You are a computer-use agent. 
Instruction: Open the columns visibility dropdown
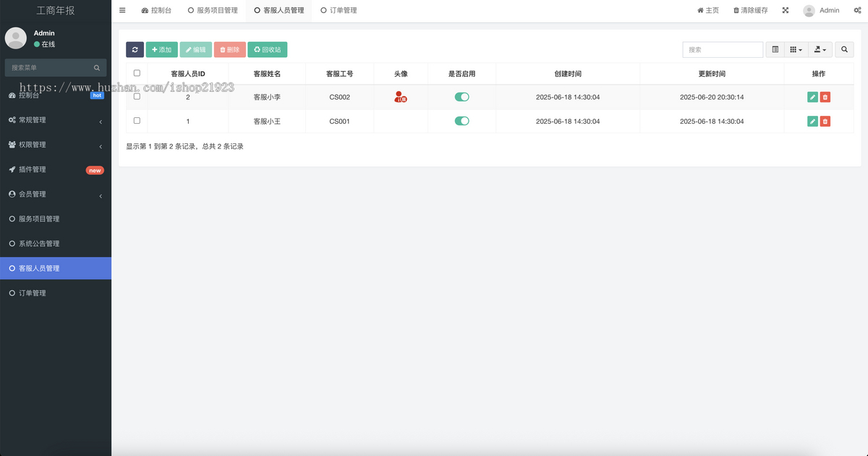coord(796,49)
